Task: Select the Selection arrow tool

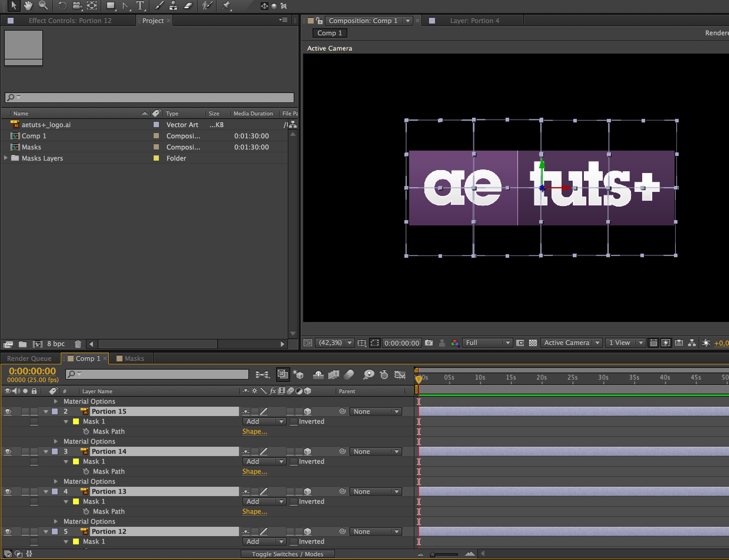Action: pyautogui.click(x=14, y=5)
